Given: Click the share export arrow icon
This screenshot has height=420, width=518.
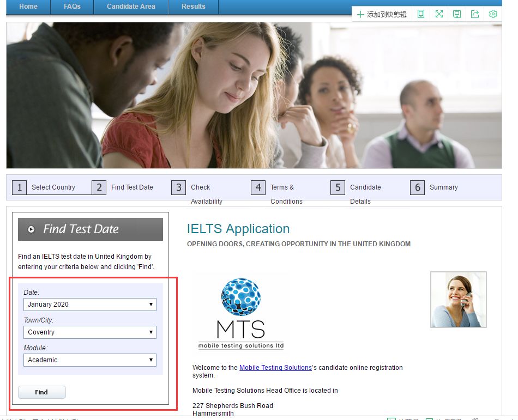Looking at the screenshot, I should pos(475,14).
